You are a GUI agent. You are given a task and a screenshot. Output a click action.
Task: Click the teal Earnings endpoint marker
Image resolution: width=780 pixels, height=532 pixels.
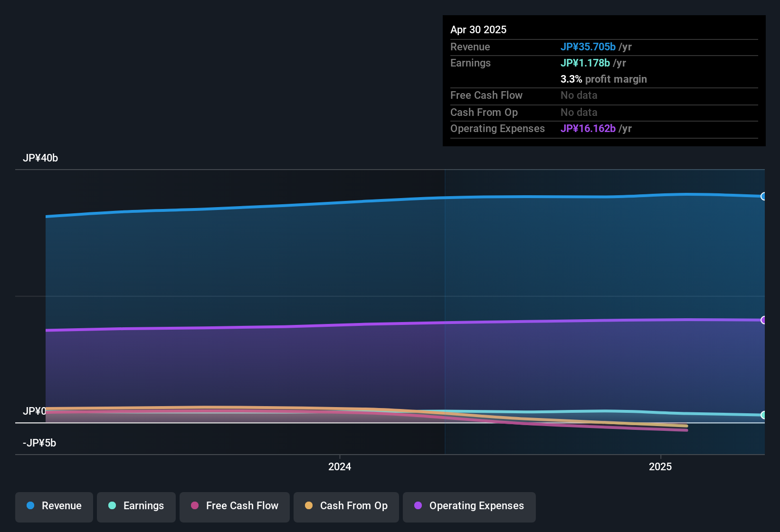tap(764, 415)
